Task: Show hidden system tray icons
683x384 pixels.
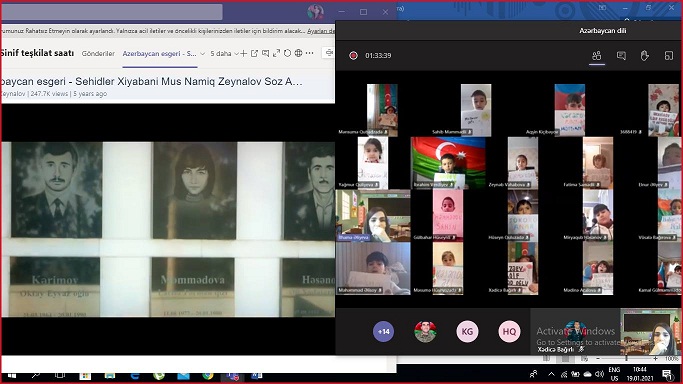Action: pyautogui.click(x=551, y=374)
